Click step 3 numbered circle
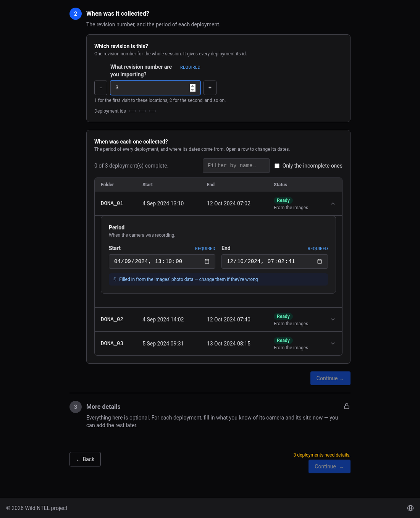Screen dimensions: 420x518 point(76,407)
